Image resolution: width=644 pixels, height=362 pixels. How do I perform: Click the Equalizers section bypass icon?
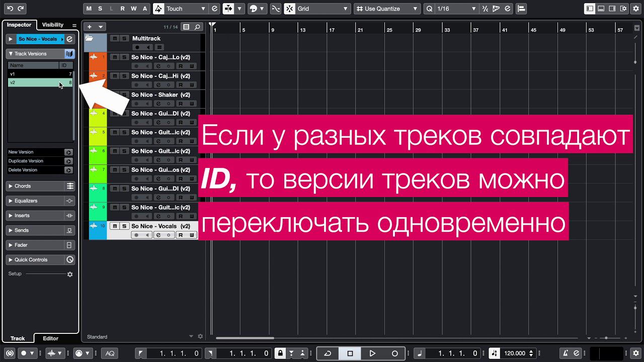point(70,201)
